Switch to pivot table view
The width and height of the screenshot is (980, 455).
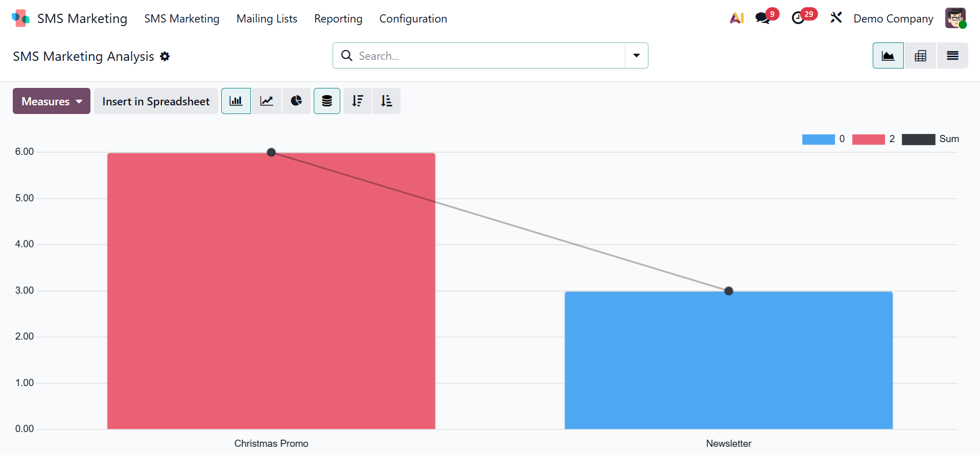pyautogui.click(x=920, y=56)
